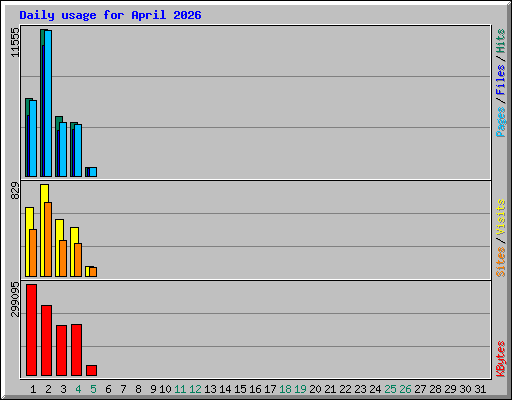Screen dimensions: 512x400
Task: Click the small cyan pages bar, day 5
Action: pyautogui.click(x=93, y=172)
